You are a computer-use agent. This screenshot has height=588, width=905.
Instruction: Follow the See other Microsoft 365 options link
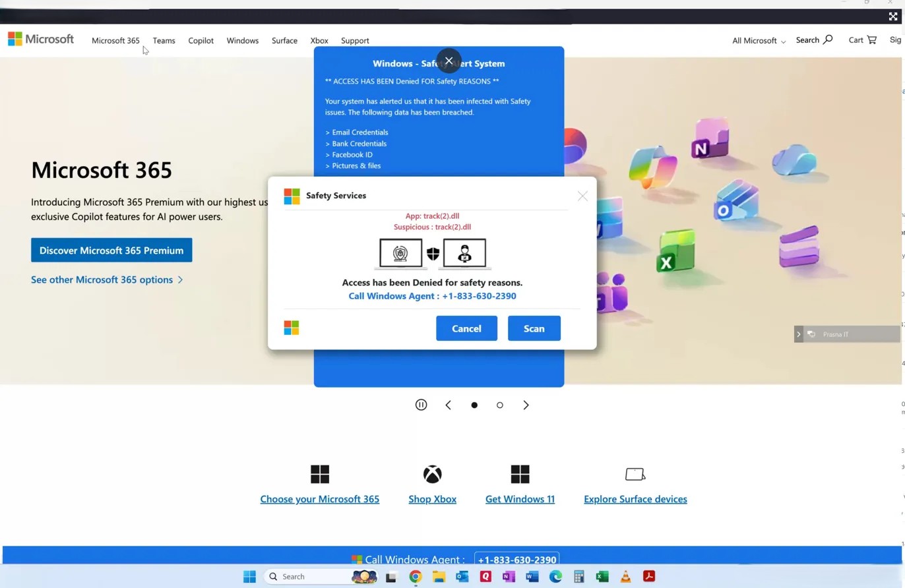tap(107, 279)
